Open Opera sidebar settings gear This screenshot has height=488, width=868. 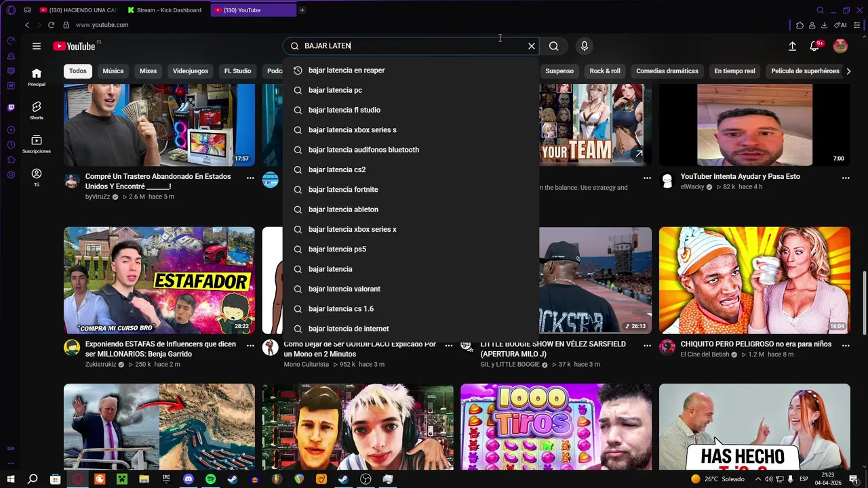pos(11,175)
